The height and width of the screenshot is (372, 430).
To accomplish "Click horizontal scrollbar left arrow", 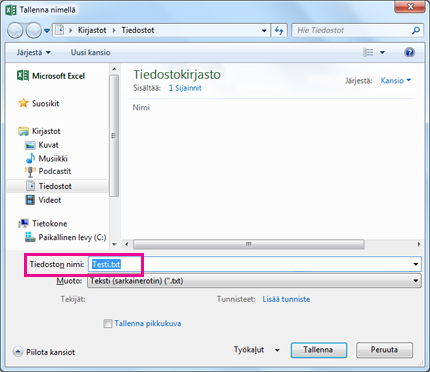I will coord(127,244).
